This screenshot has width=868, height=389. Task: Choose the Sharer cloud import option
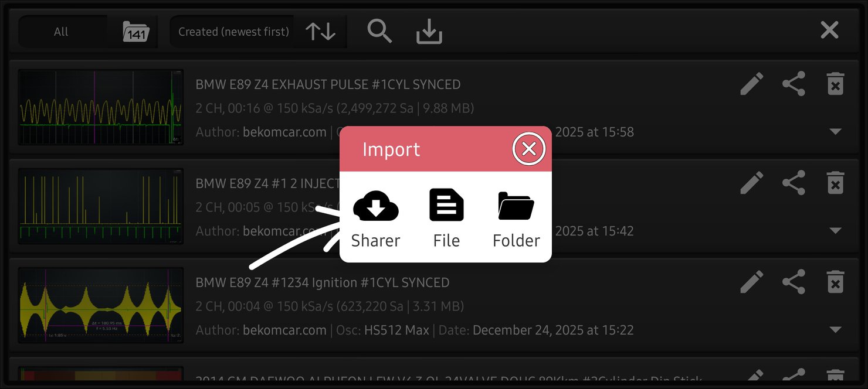[x=376, y=219]
